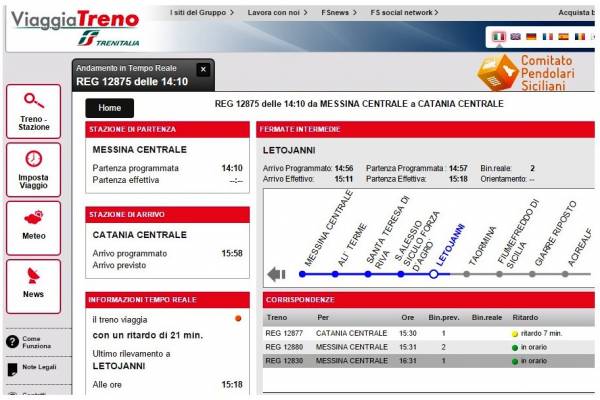The height and width of the screenshot is (400, 600).
Task: Select the Italian flag language
Action: 498,37
